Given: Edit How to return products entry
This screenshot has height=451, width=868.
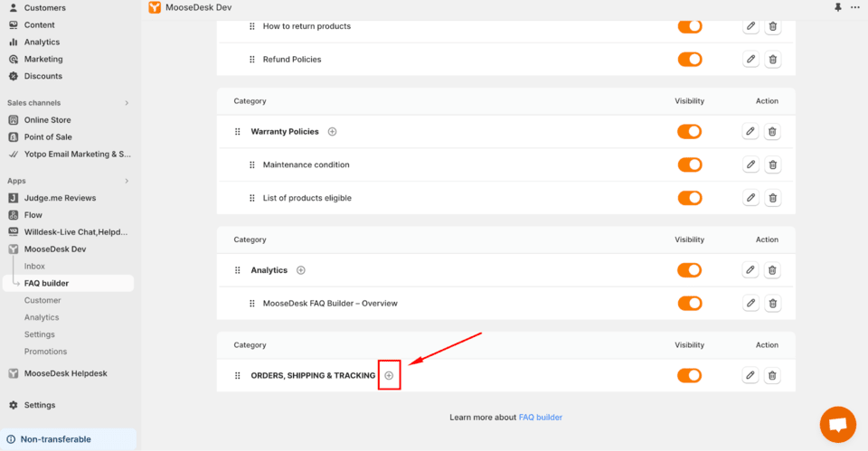Looking at the screenshot, I should pos(750,26).
